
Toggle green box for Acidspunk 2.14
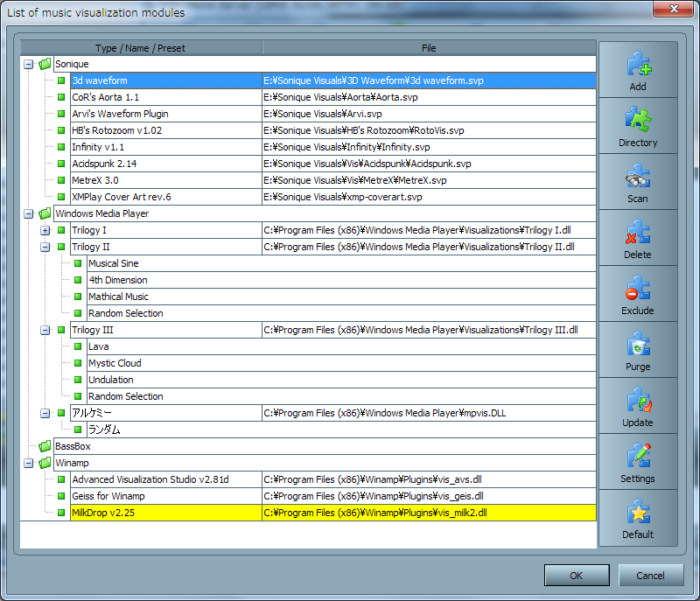pos(61,164)
